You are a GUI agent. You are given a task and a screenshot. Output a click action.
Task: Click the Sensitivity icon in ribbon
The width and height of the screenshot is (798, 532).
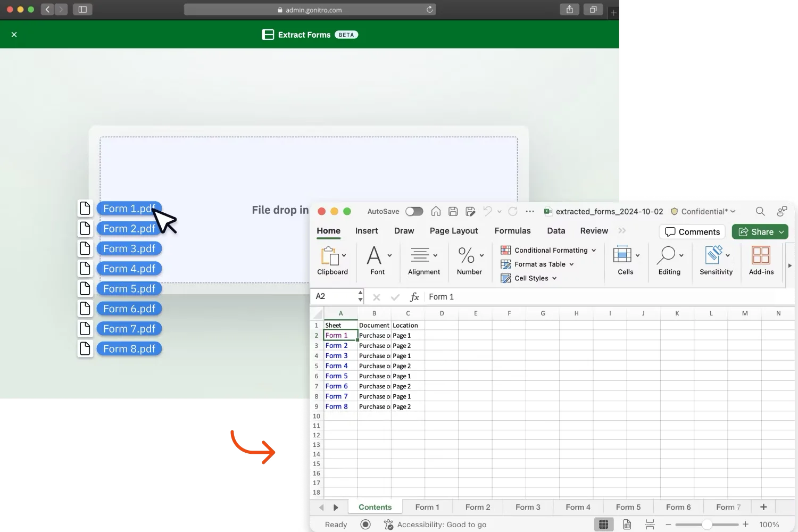[714, 255]
